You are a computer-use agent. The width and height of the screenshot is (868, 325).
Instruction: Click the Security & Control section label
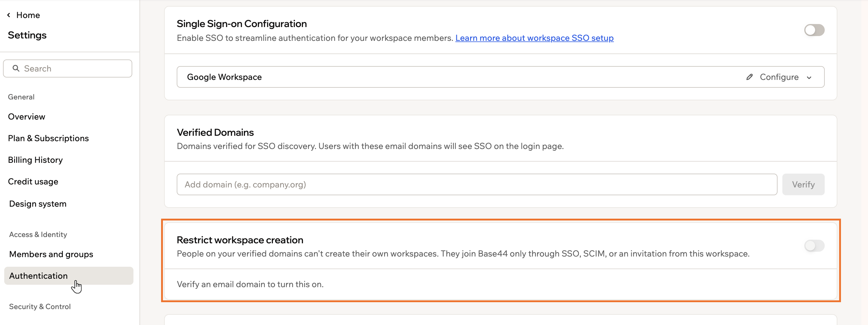coord(40,306)
